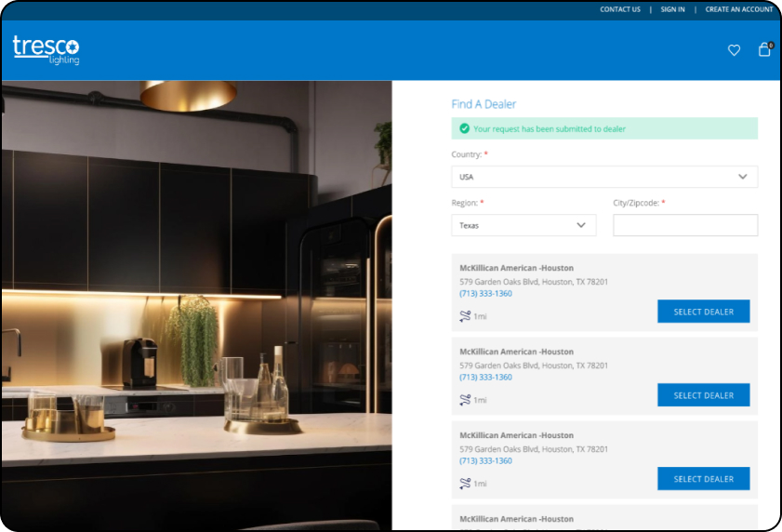Click the third dealer's Garden Oaks address
The height and width of the screenshot is (532, 782).
pos(534,449)
